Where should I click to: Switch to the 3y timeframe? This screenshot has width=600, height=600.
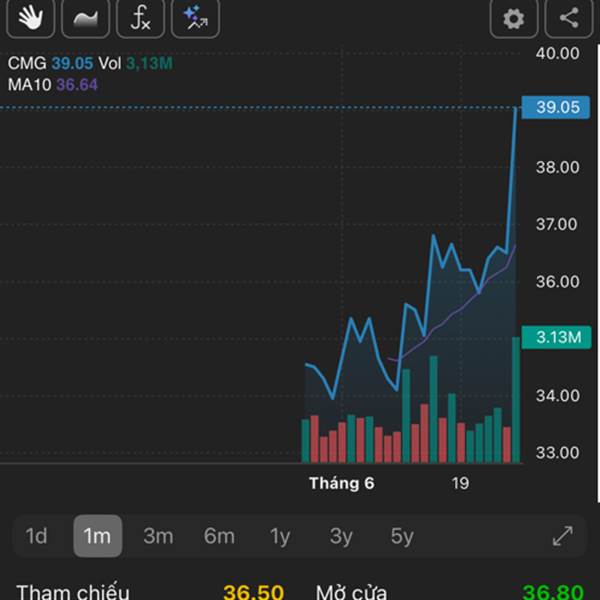(x=341, y=536)
